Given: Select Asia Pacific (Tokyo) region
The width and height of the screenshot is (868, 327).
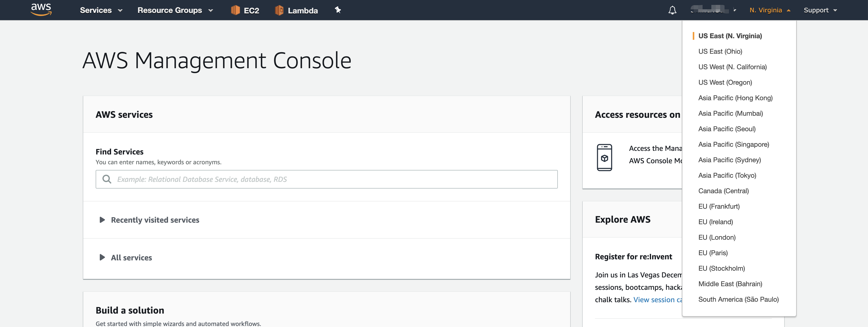Looking at the screenshot, I should click(x=727, y=175).
